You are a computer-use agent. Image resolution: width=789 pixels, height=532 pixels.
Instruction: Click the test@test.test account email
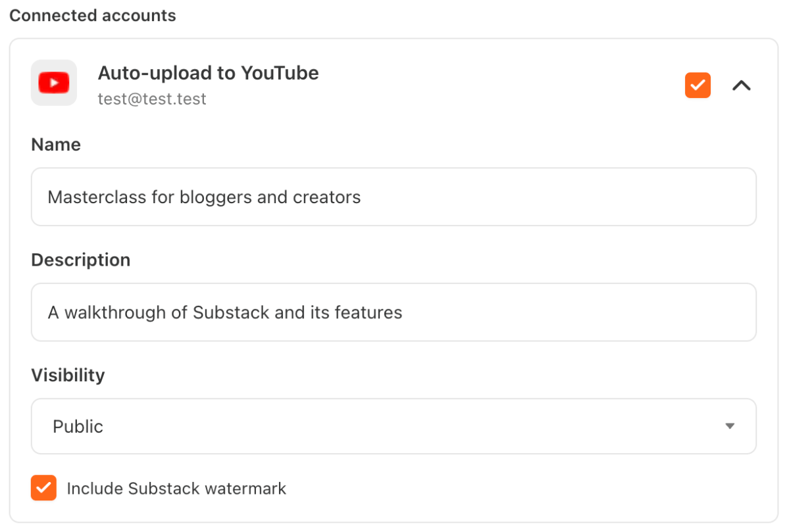coord(152,99)
